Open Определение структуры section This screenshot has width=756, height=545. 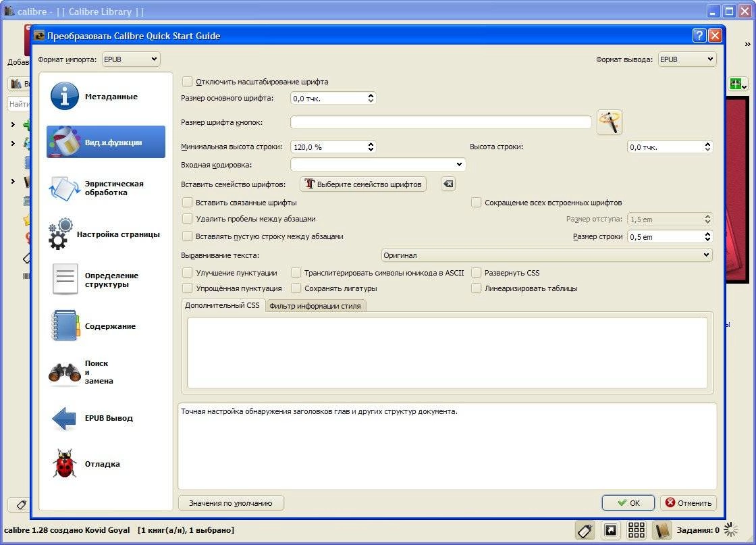coord(105,280)
